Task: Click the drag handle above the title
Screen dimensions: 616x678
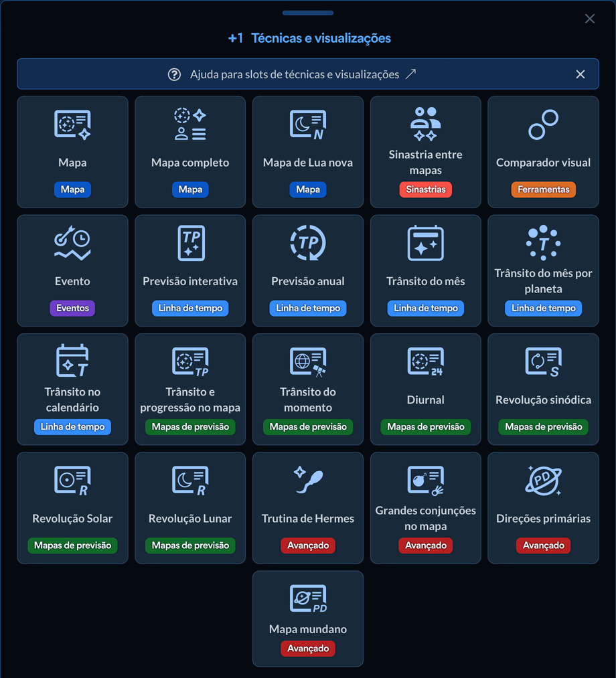Action: pyautogui.click(x=308, y=13)
